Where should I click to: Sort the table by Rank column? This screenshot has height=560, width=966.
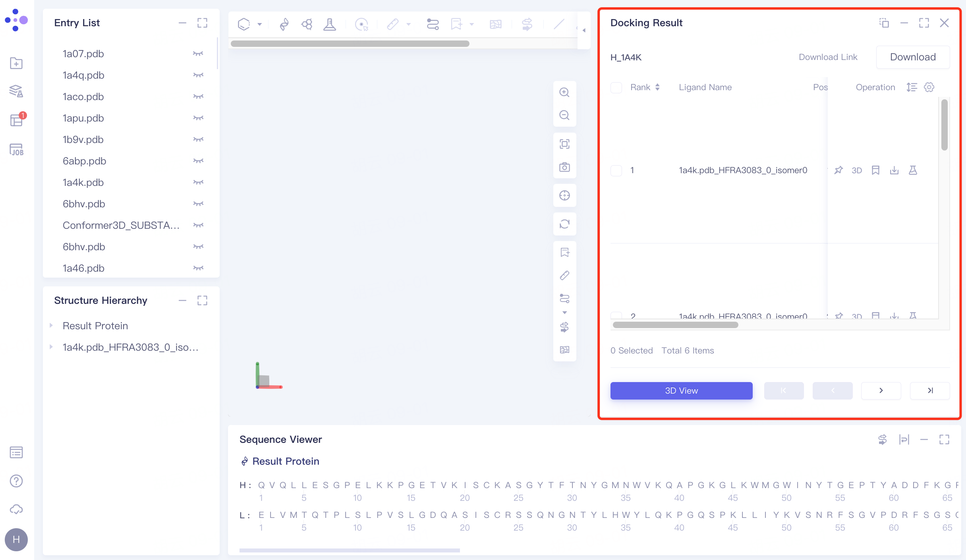657,87
